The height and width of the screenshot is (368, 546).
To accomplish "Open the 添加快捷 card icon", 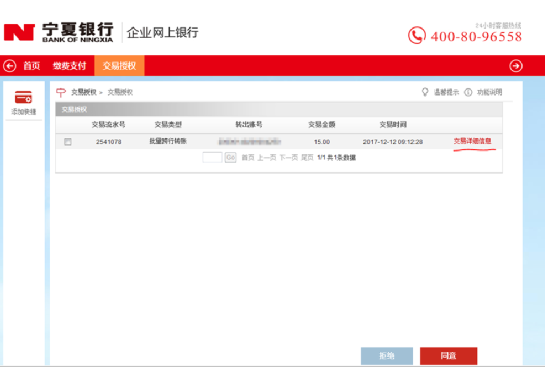I will coord(23,97).
